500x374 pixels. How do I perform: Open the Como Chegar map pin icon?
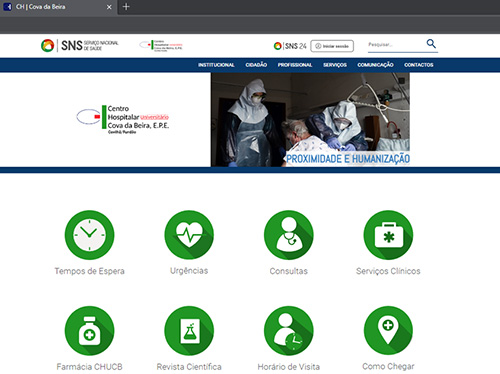pos(388,331)
